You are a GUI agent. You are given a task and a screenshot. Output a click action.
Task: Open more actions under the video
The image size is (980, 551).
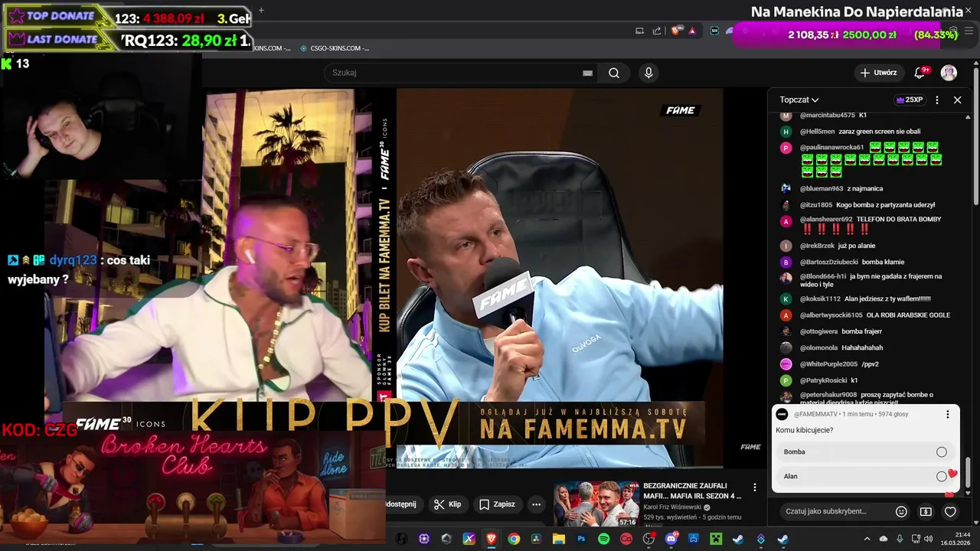536,504
